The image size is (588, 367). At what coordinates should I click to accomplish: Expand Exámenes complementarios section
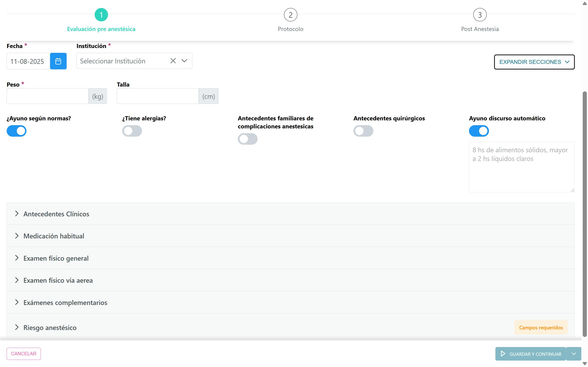65,302
